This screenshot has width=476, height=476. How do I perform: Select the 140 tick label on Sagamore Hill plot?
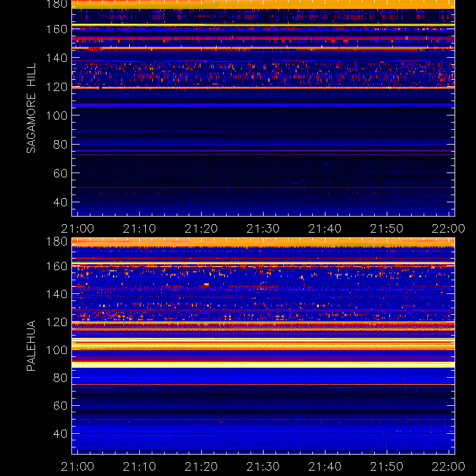(x=57, y=58)
